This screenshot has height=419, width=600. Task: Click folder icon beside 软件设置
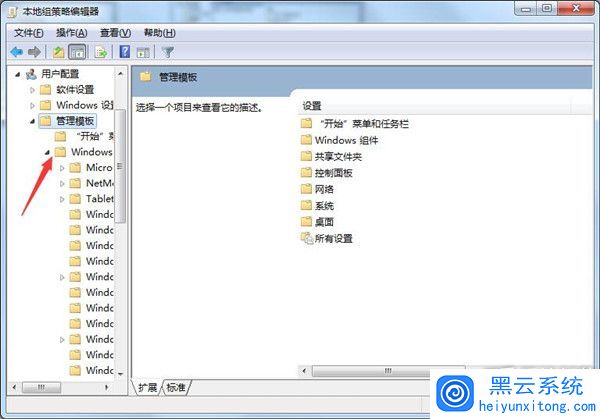pos(46,90)
